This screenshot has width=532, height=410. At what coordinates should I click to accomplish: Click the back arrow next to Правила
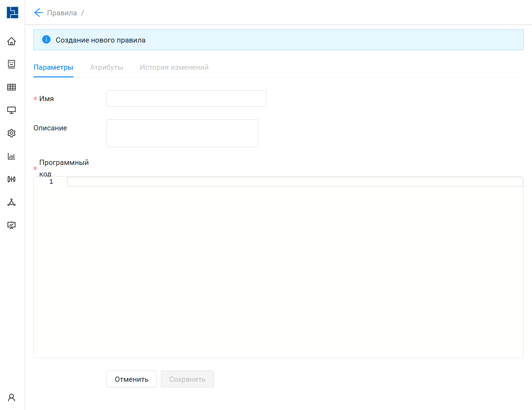(38, 13)
